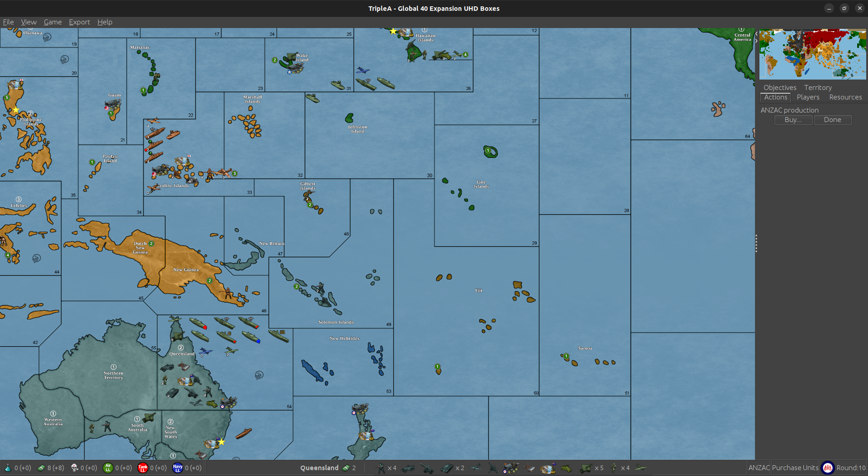
Task: Click the skull resource icon
Action: [75, 468]
